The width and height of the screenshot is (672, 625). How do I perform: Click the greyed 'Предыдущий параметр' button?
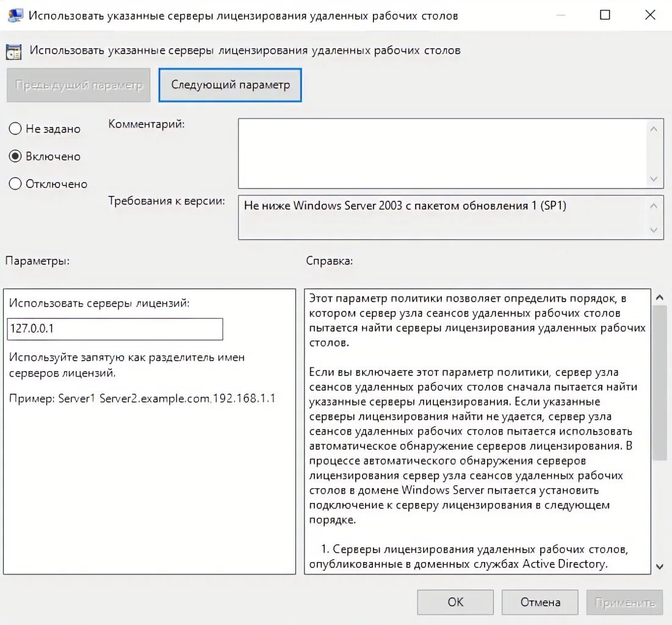(78, 85)
